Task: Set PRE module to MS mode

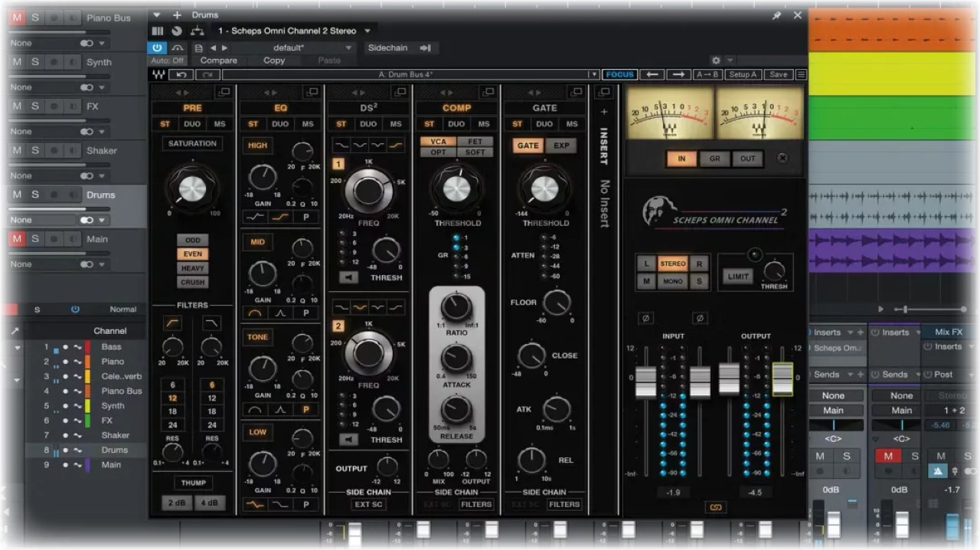Action: point(219,124)
